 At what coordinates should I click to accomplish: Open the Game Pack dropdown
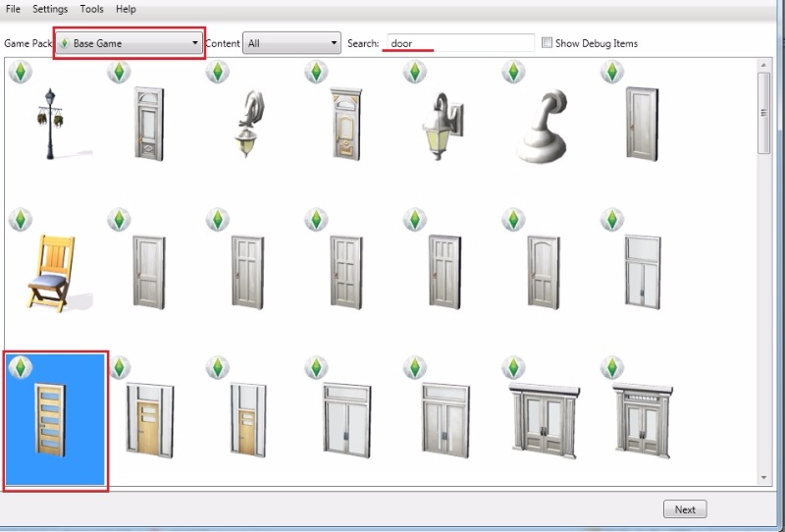129,43
